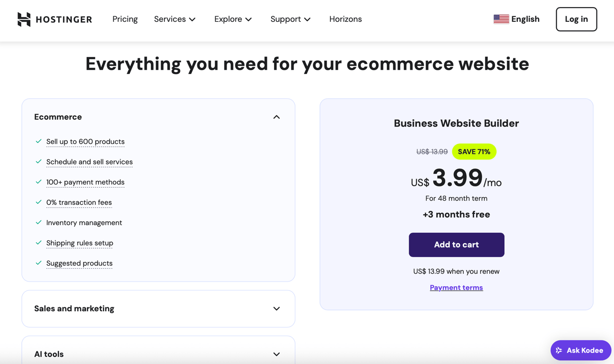Screen dimensions: 614x364
Task: Click the checkmark beside Inventory management
Action: [x=38, y=222]
